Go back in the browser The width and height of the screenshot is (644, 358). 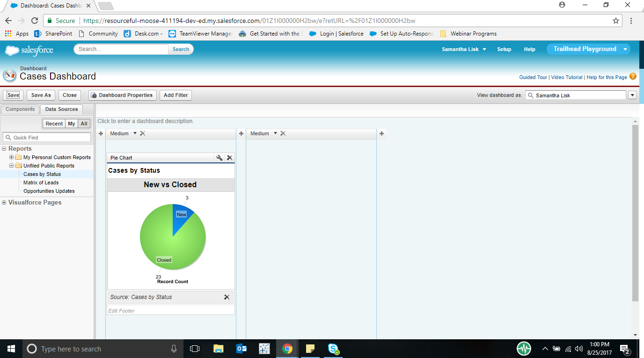coord(8,21)
